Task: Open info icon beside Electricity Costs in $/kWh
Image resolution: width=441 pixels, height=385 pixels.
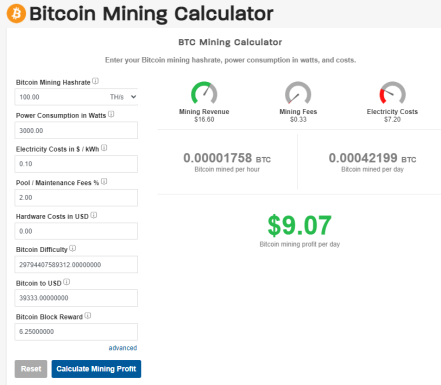Action: (104, 148)
